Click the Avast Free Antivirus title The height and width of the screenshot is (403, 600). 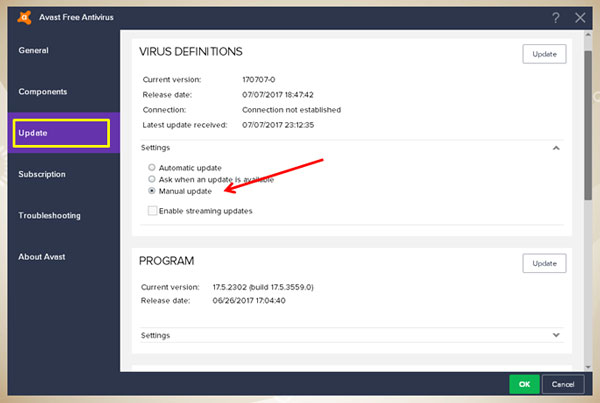[x=76, y=18]
